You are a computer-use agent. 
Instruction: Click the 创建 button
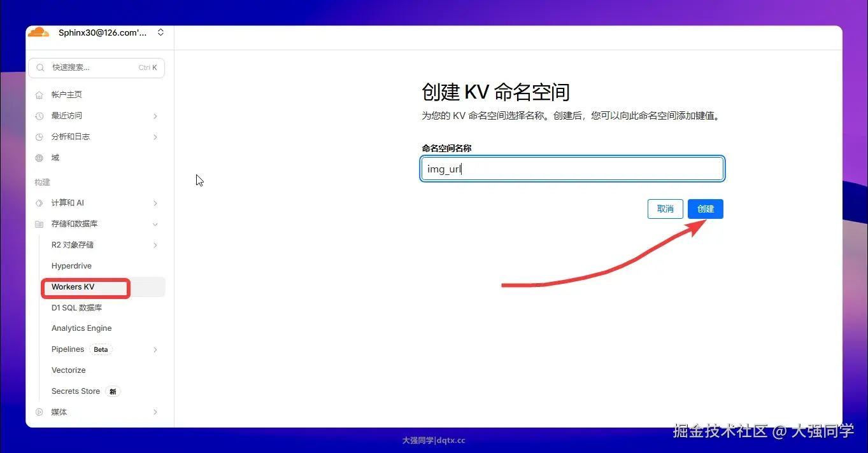pos(706,209)
